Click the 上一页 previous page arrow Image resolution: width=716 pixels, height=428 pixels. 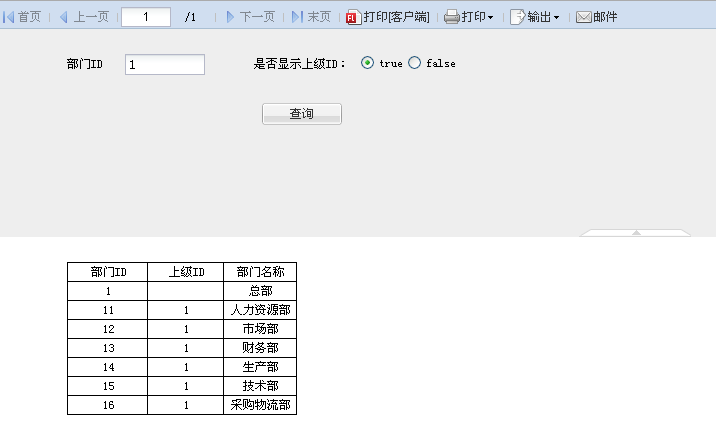click(63, 17)
